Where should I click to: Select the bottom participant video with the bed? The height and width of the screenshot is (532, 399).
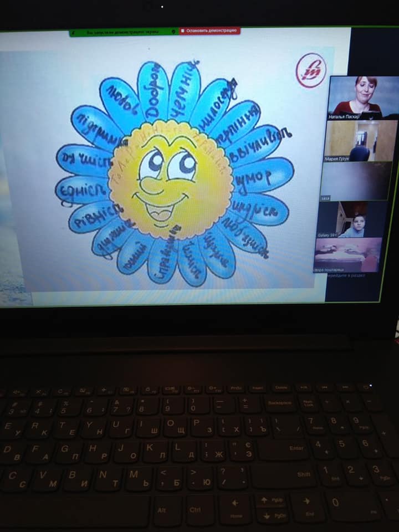click(347, 255)
